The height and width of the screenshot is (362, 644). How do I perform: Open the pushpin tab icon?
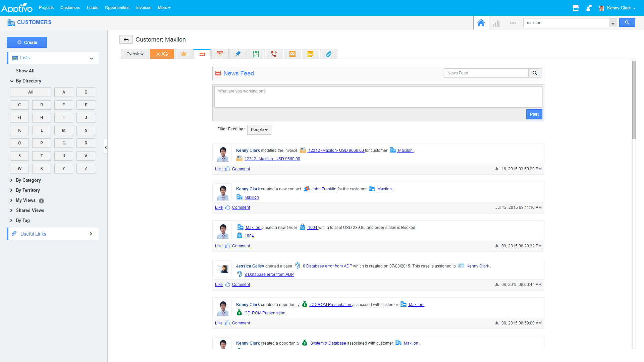(x=238, y=54)
